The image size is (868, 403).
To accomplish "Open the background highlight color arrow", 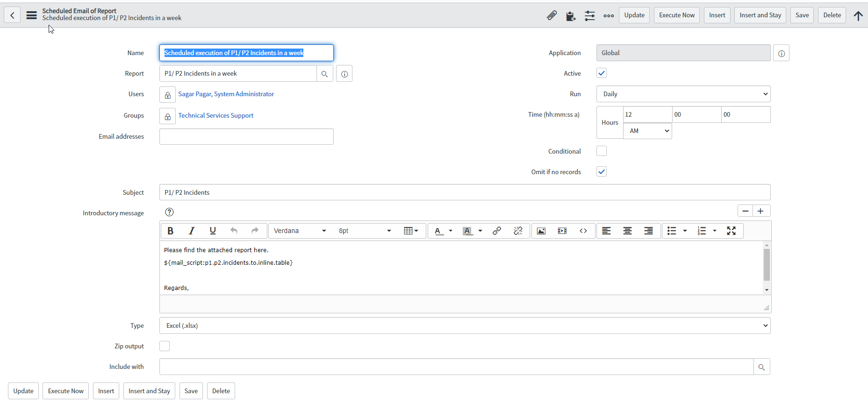I will coord(480,231).
